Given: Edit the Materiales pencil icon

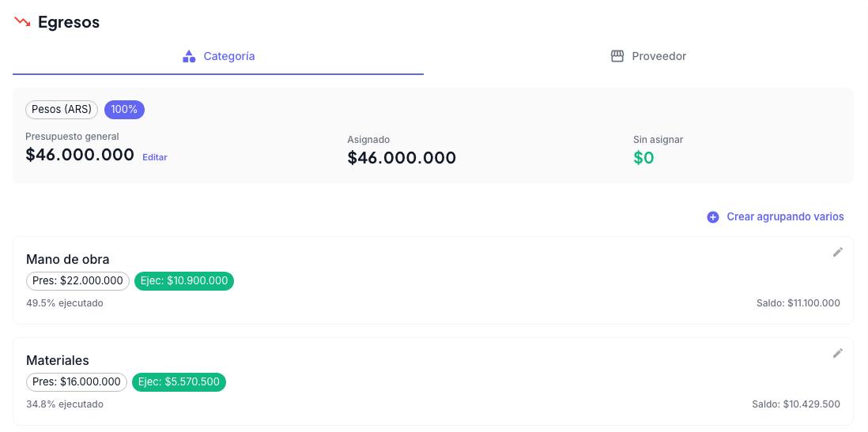Looking at the screenshot, I should pyautogui.click(x=837, y=353).
